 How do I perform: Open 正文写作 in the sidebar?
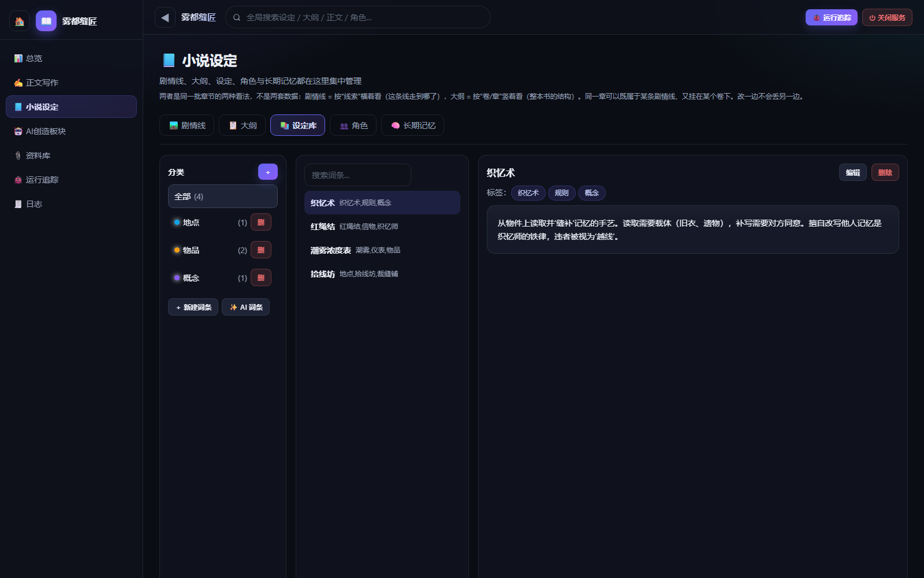click(x=71, y=83)
